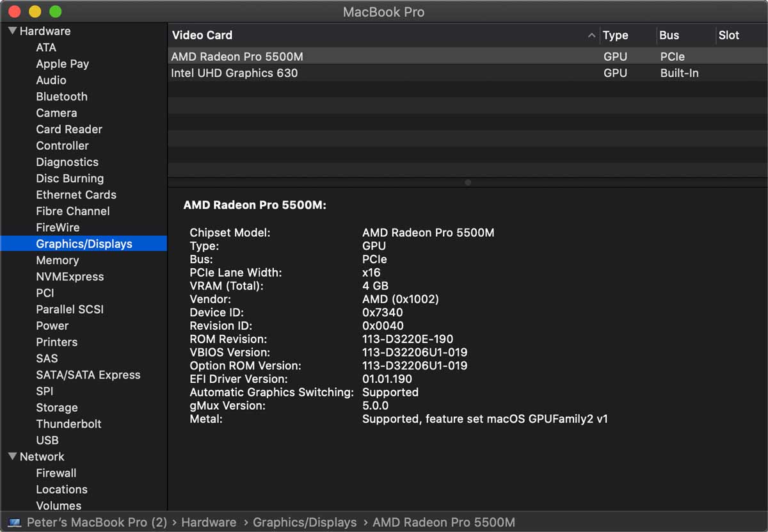Click the laptop icon in path bar
The width and height of the screenshot is (768, 532).
[15, 522]
